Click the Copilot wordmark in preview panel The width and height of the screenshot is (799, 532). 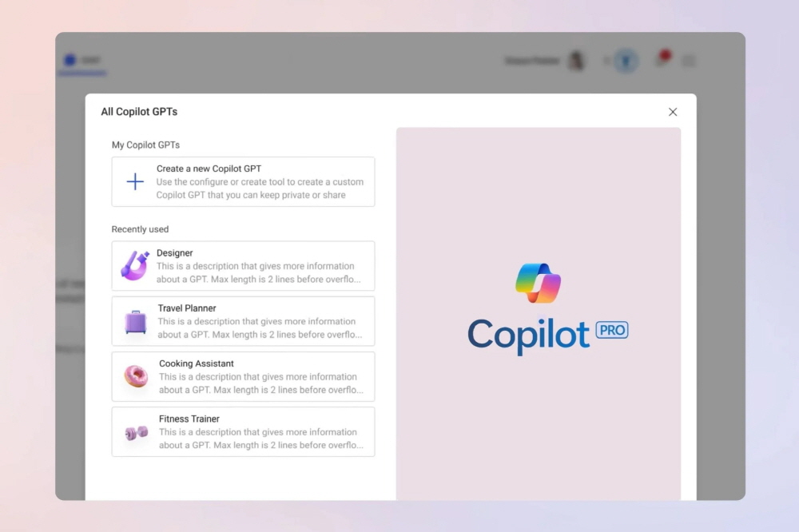(528, 335)
